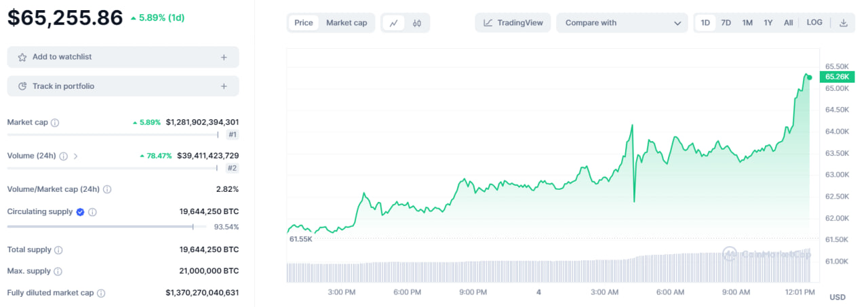Toggle the LOG scale option
The height and width of the screenshot is (307, 868).
click(x=814, y=23)
